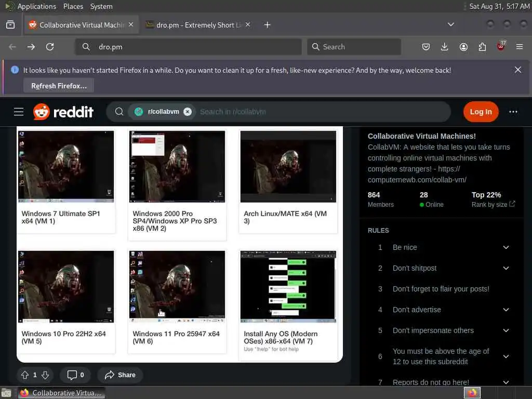Click the Reddit search magnifier icon

[x=119, y=112]
